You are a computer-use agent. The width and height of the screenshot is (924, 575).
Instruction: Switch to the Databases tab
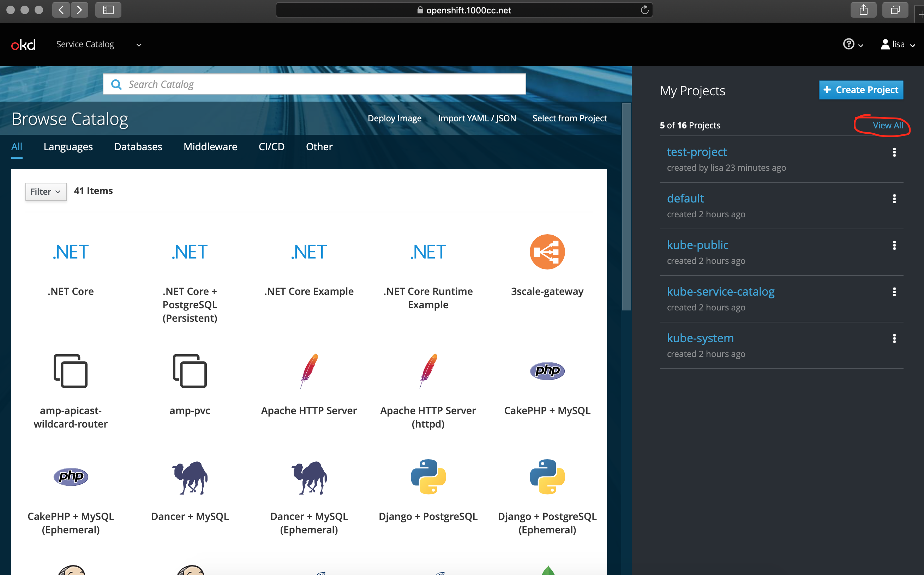point(138,146)
